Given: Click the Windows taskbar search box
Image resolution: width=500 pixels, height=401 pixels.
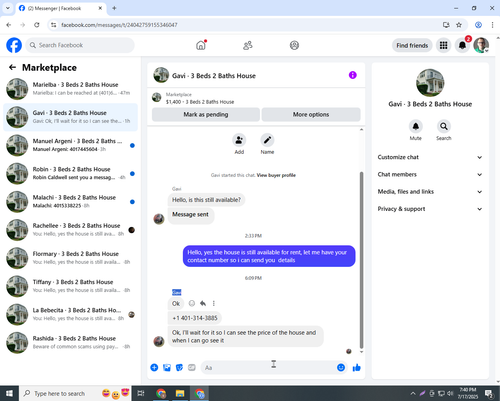Looking at the screenshot, I should (76, 393).
